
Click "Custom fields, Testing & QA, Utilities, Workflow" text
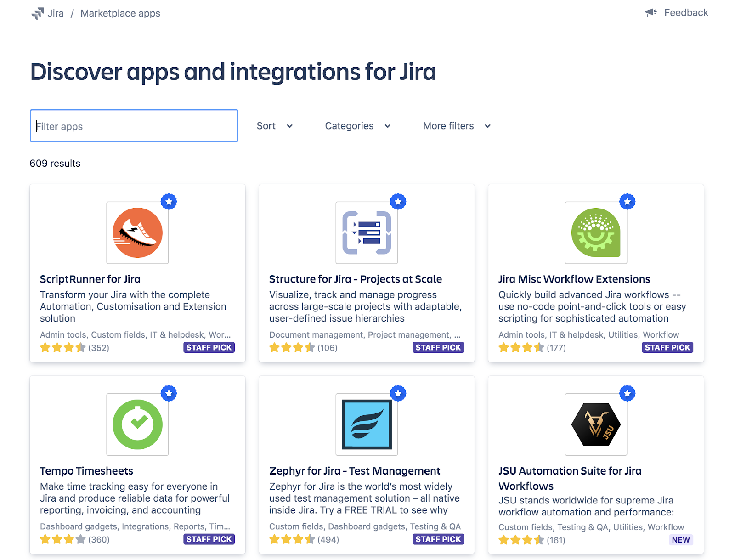pyautogui.click(x=591, y=527)
